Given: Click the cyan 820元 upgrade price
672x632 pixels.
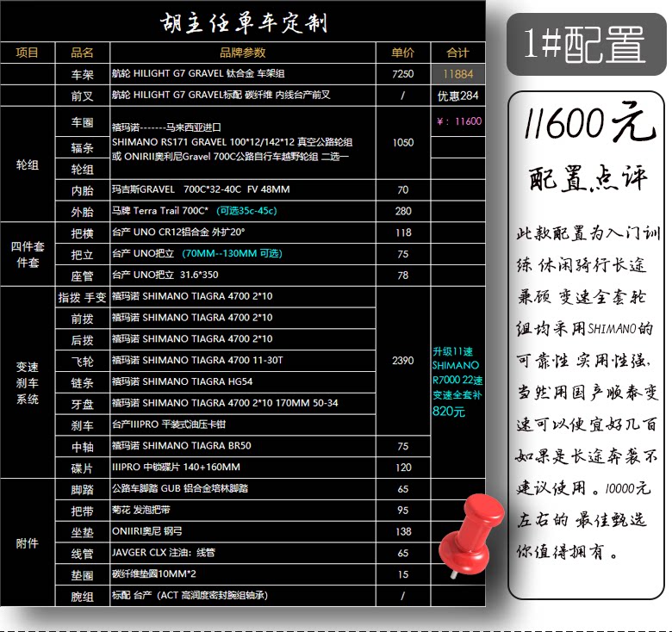Looking at the screenshot, I should (x=449, y=412).
